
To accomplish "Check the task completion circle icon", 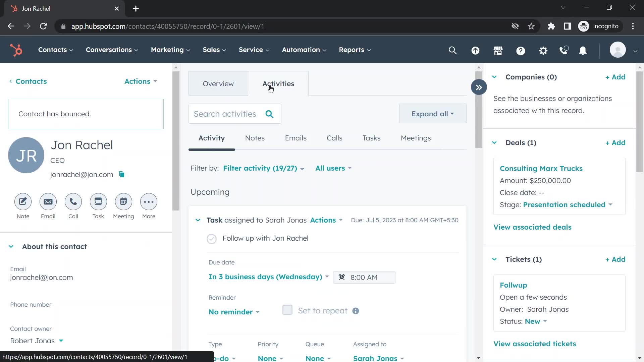I will click(x=211, y=239).
